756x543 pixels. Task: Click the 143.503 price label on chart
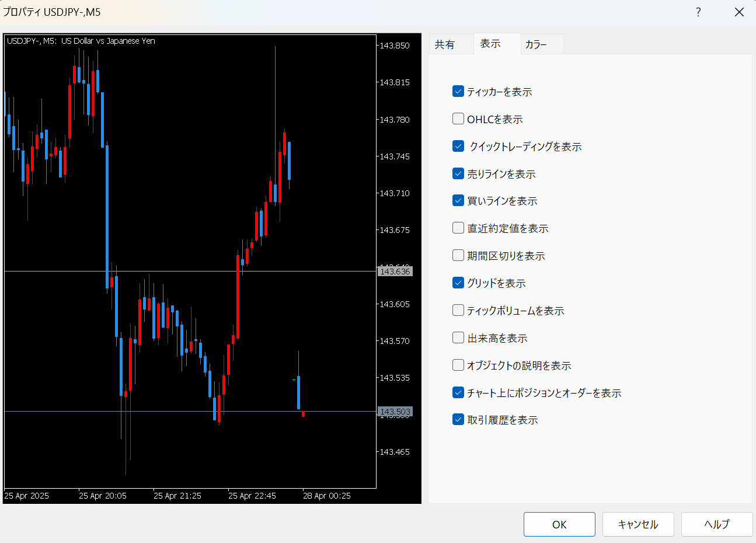(x=395, y=412)
